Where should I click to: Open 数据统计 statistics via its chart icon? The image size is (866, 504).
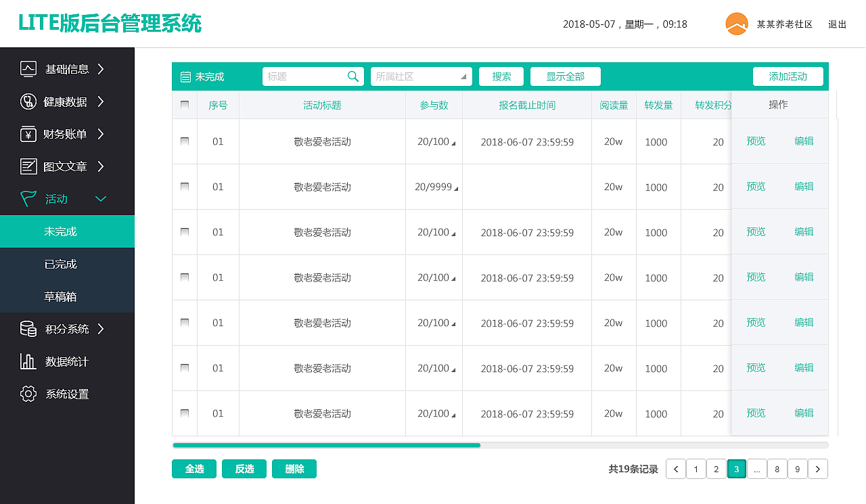pyautogui.click(x=27, y=361)
